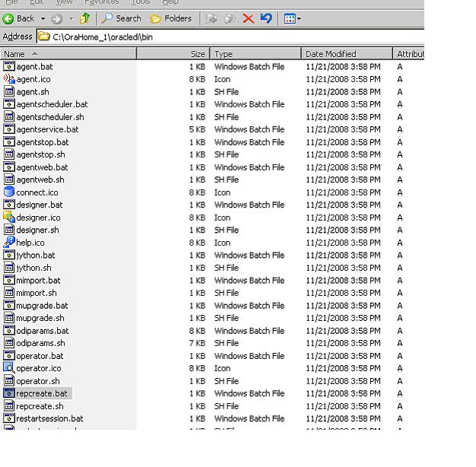
Task: Click the blue Undo arrow icon
Action: click(266, 18)
